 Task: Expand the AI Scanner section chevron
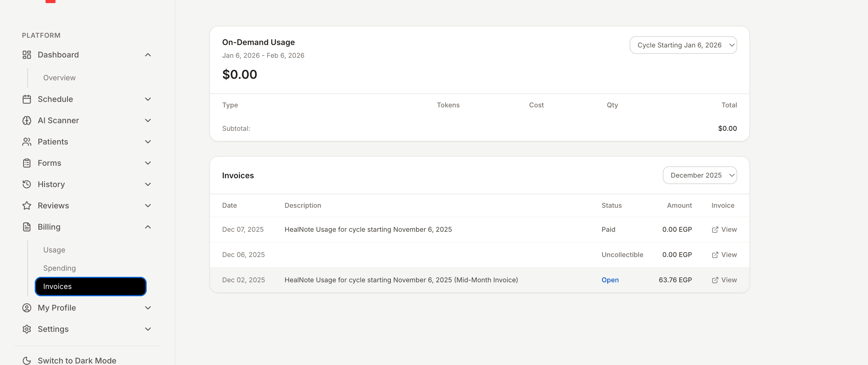click(148, 120)
